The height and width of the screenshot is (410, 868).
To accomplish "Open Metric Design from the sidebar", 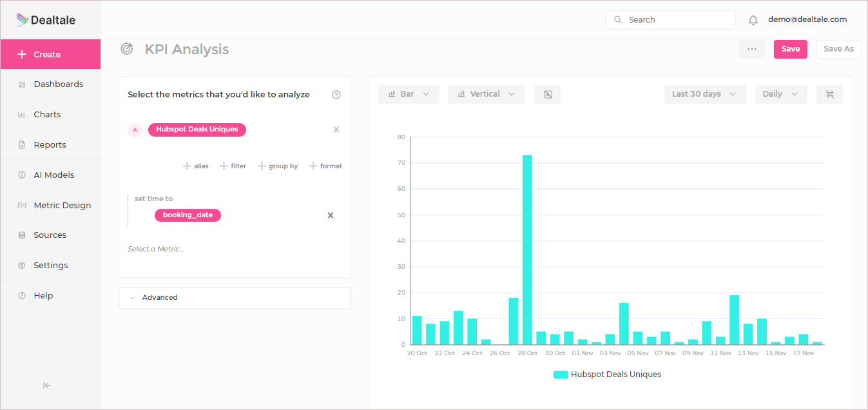I will (50, 206).
